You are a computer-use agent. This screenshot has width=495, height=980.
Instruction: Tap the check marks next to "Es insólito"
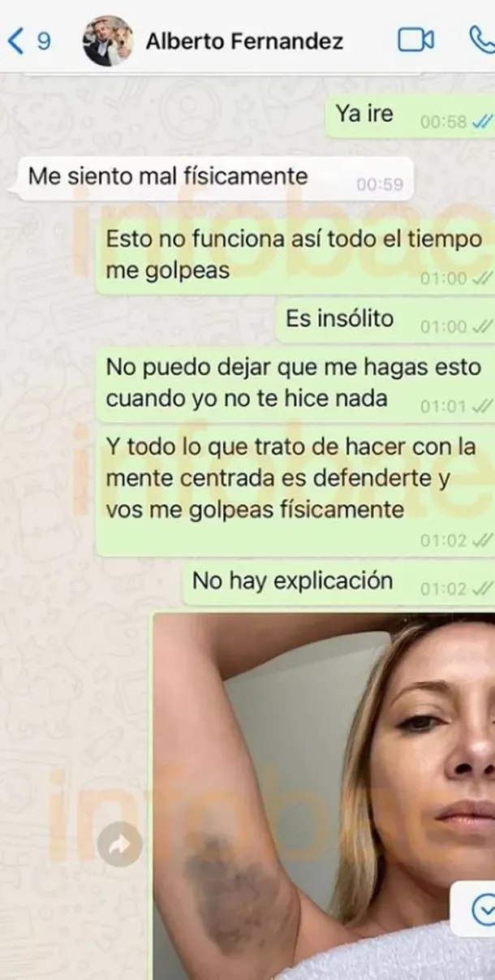[482, 327]
